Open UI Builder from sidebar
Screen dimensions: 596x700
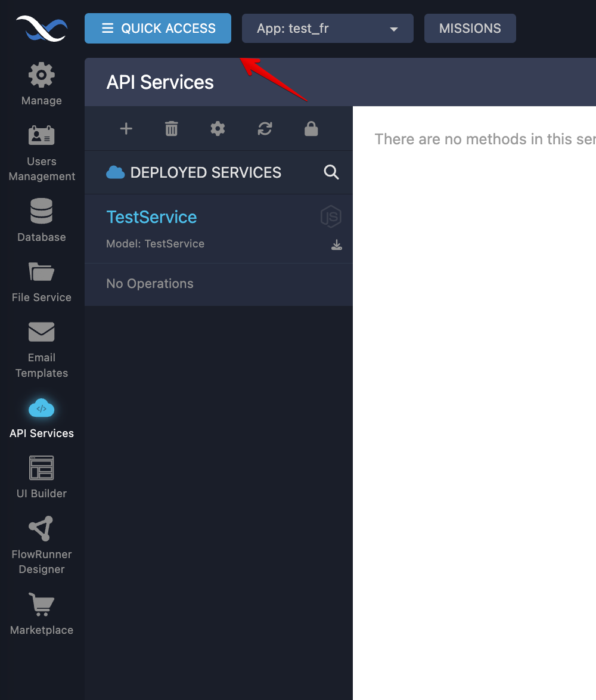click(42, 477)
